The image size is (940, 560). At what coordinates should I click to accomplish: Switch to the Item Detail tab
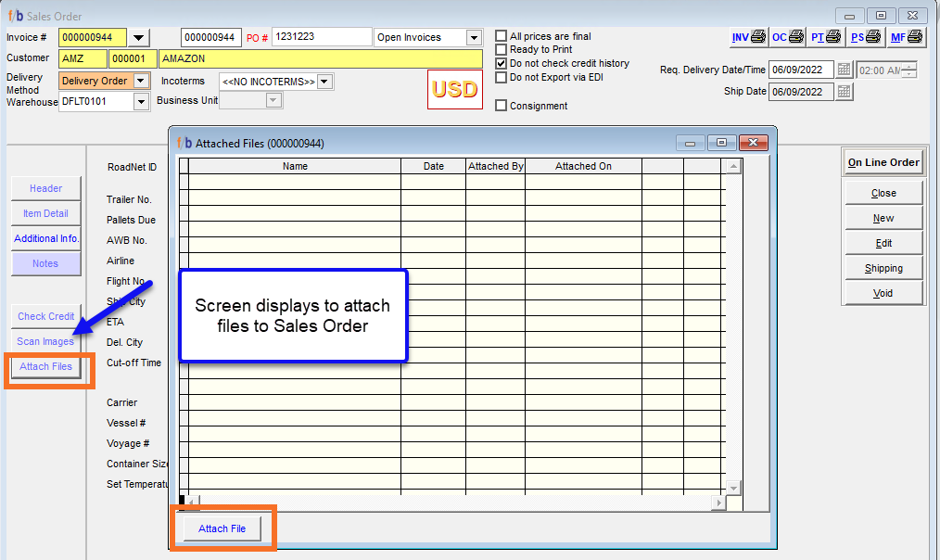pos(45,213)
